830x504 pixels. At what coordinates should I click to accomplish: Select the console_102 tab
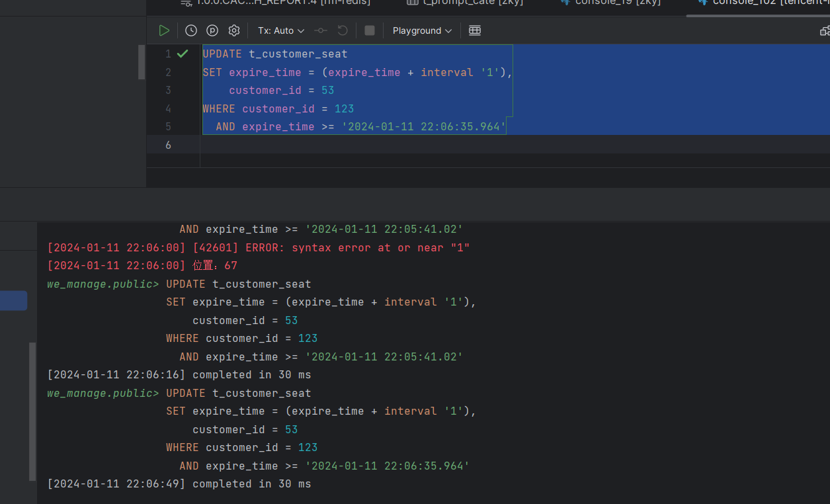click(x=761, y=3)
